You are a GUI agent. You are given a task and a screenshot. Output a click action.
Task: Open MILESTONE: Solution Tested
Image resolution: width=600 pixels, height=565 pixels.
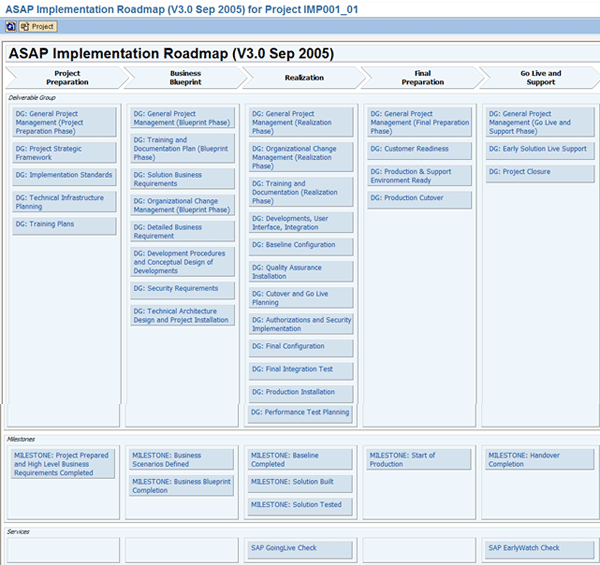[300, 507]
